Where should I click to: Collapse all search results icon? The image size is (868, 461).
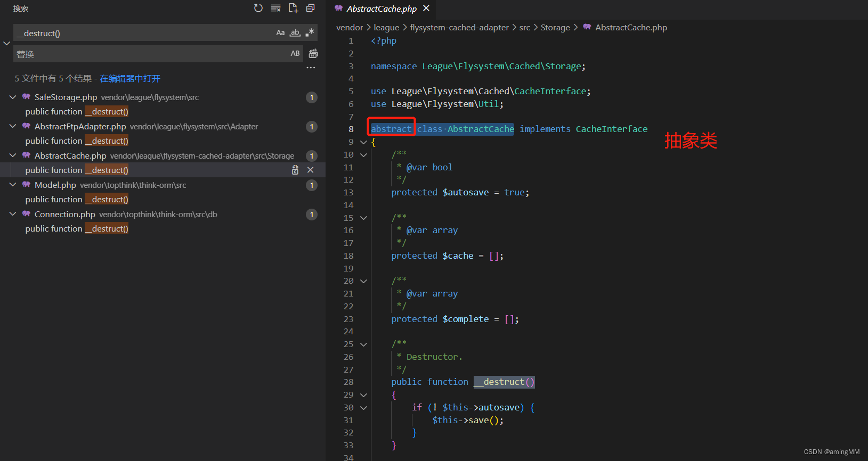tap(311, 8)
